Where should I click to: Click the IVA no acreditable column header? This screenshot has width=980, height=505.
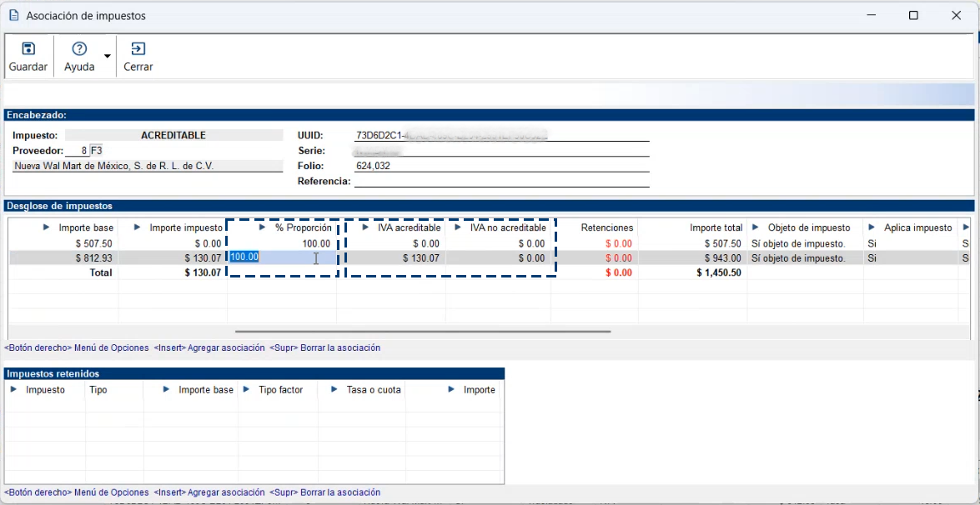507,227
